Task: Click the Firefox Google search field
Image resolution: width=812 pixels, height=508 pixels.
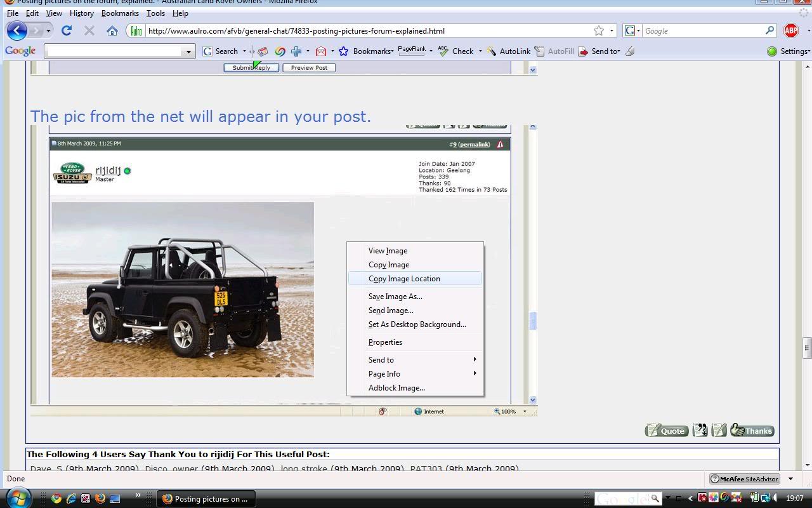Action: pos(703,30)
